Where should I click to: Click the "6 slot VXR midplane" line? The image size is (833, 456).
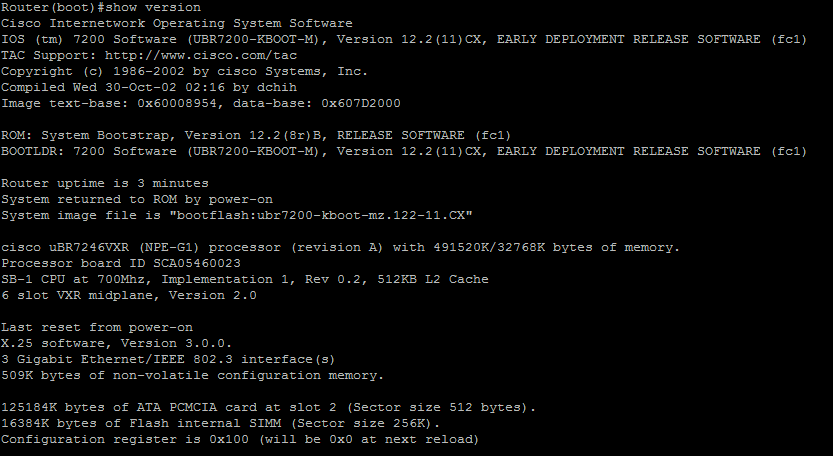pyautogui.click(x=129, y=295)
